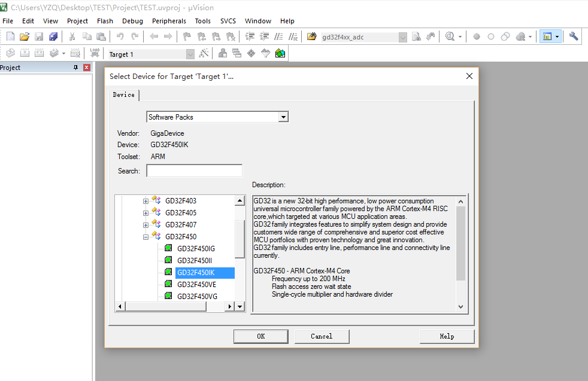Confirm device selection with OK
This screenshot has height=381, width=588.
tap(261, 336)
